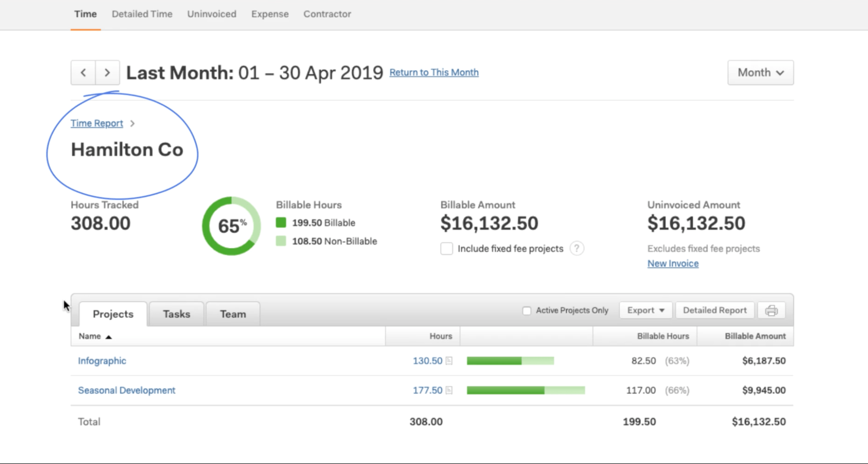
Task: Create a New Invoice
Action: [x=673, y=263]
